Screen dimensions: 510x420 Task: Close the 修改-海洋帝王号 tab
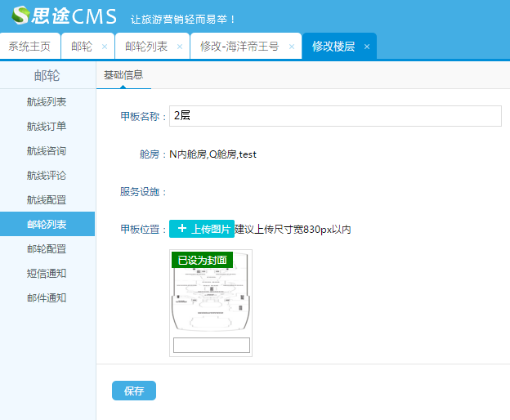291,47
